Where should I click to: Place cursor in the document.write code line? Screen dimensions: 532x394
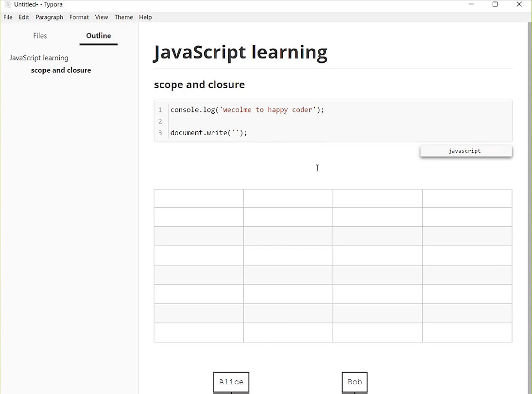coord(208,133)
